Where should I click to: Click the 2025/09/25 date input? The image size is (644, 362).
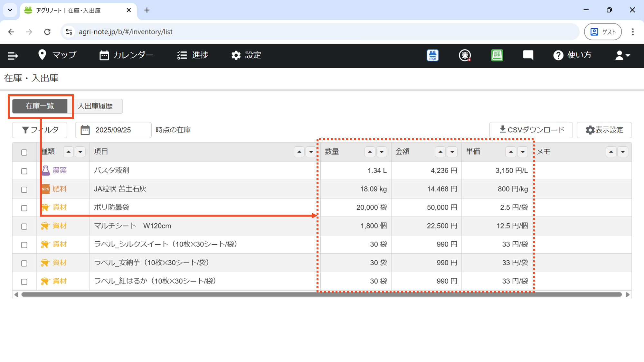tap(113, 130)
